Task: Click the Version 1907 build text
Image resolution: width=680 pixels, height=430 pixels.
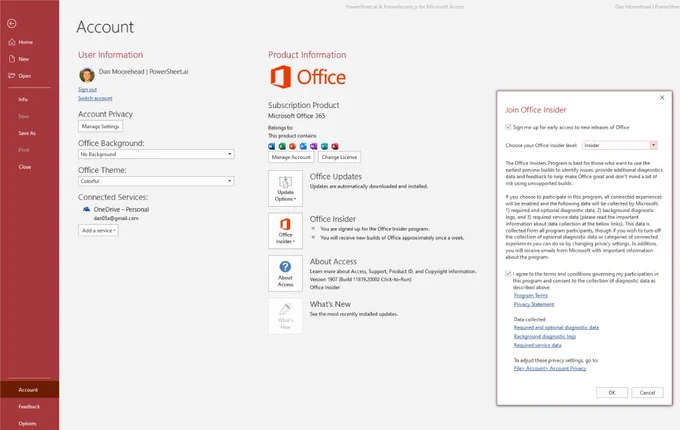Action: coord(360,279)
